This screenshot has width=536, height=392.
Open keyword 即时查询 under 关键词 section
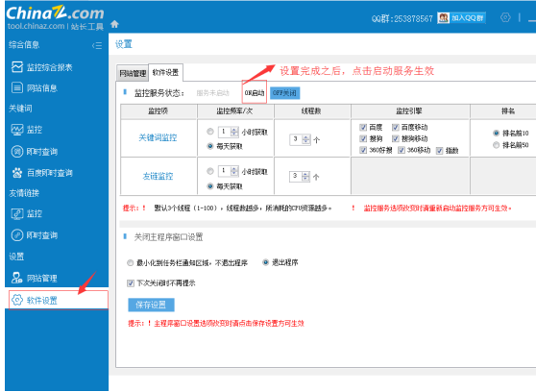click(35, 151)
